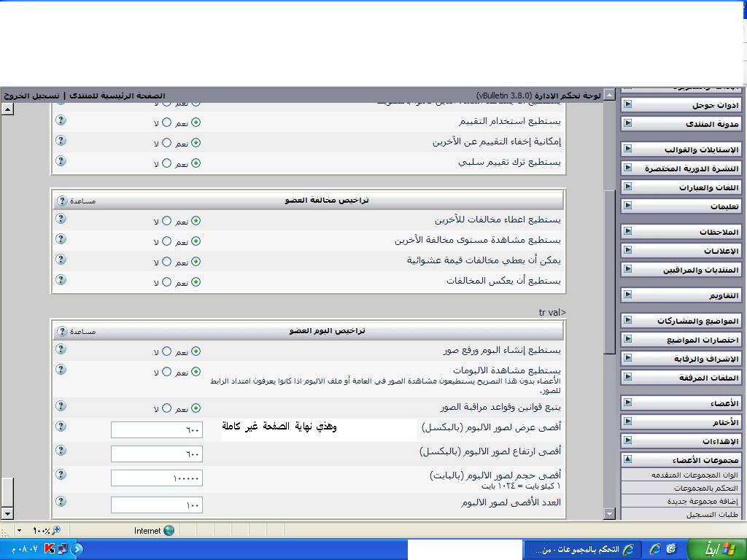This screenshot has height=560, width=747.
Task: Click the 'أقصى حجم لصور الالبوم' input field
Action: [156, 478]
